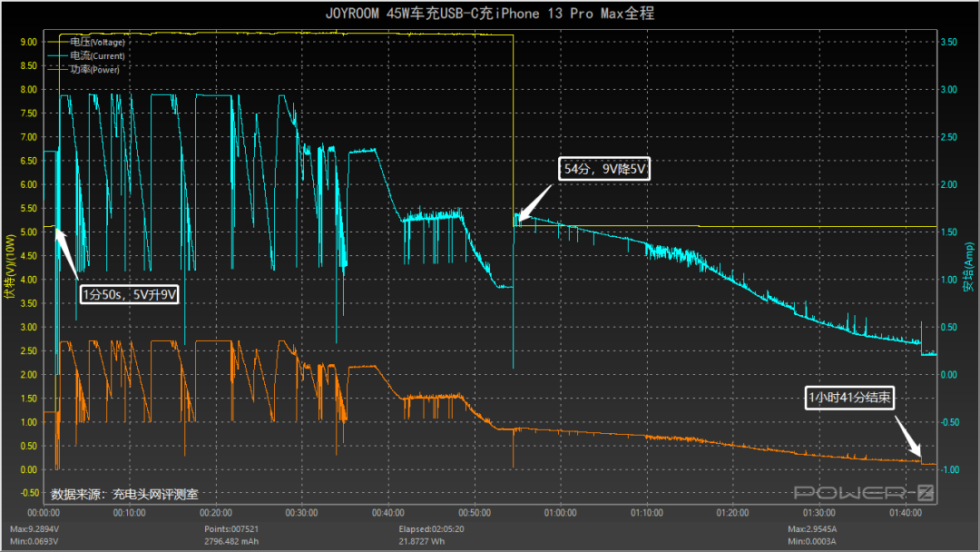
Task: Click the 01:10:00 time axis label
Action: coord(646,513)
